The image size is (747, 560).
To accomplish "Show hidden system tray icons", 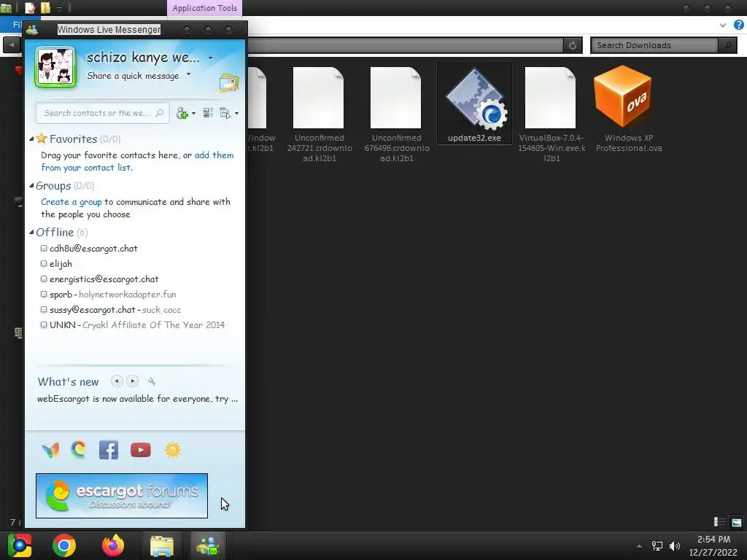I will click(x=639, y=546).
